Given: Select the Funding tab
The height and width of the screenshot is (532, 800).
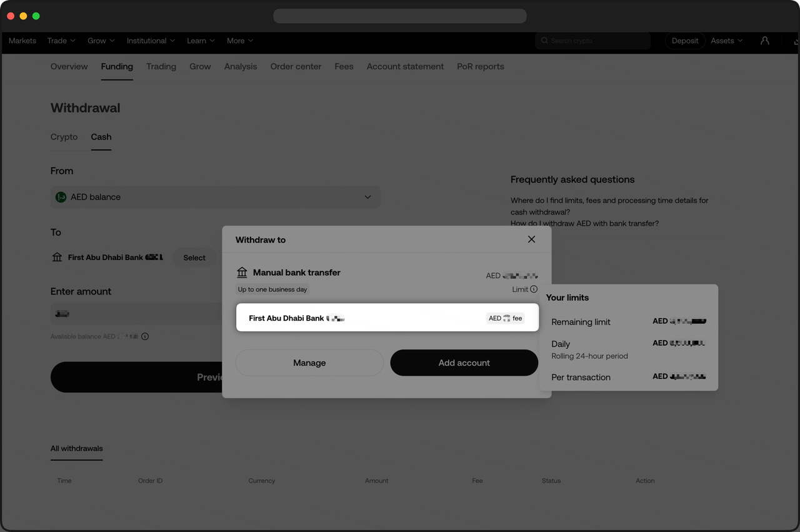Looking at the screenshot, I should [117, 66].
